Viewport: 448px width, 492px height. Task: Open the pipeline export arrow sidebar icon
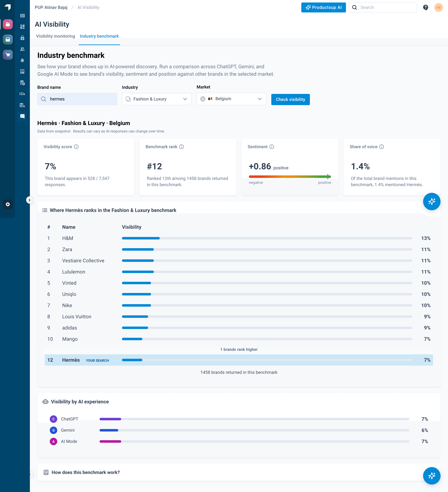22,94
